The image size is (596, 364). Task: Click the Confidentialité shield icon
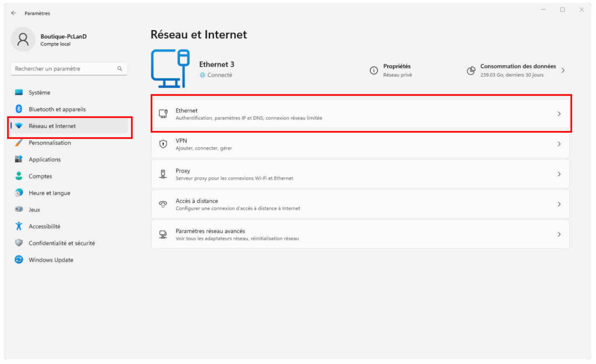(x=19, y=243)
